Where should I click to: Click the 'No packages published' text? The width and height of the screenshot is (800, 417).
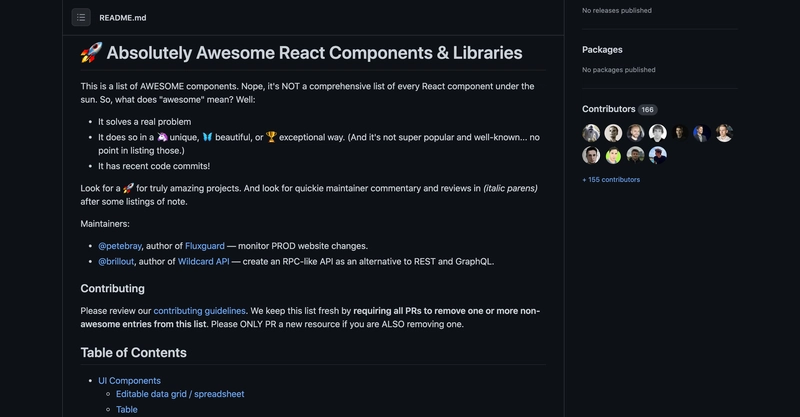(619, 70)
